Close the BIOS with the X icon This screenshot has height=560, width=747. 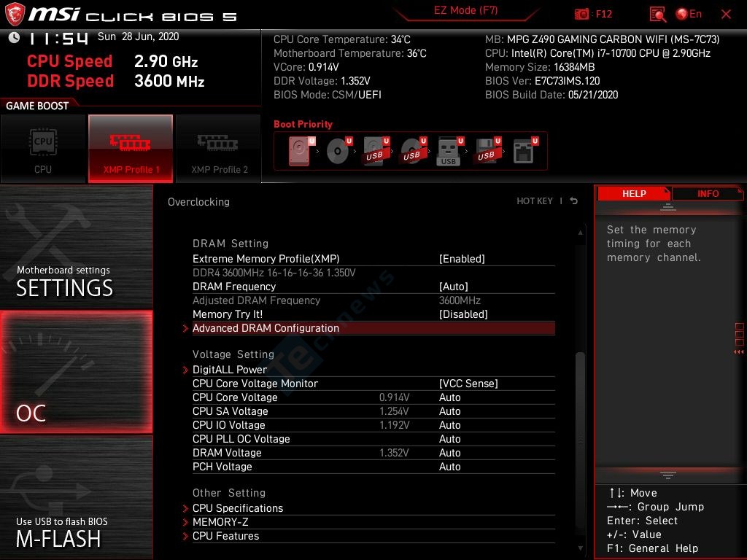(726, 15)
